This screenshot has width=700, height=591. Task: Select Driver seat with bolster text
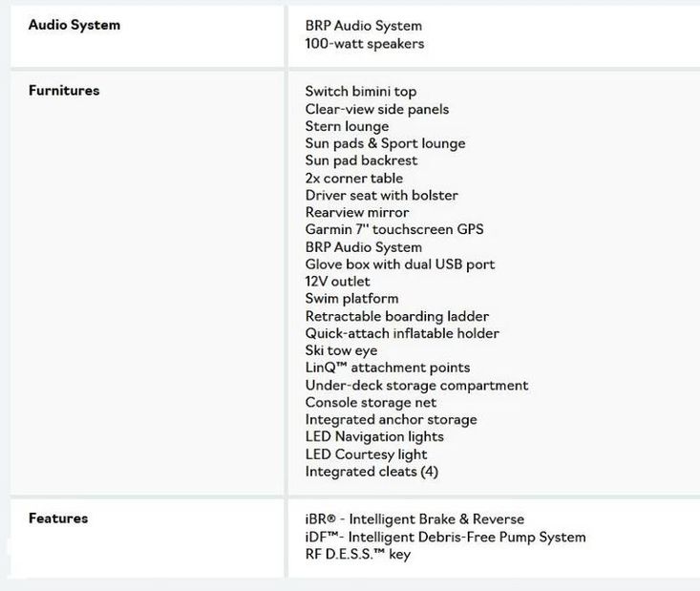(x=382, y=196)
